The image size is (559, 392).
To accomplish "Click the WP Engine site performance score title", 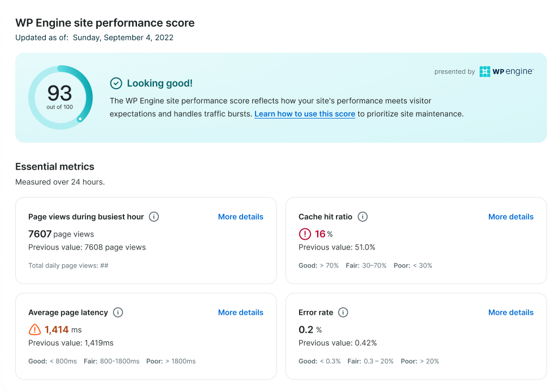I will click(x=105, y=23).
